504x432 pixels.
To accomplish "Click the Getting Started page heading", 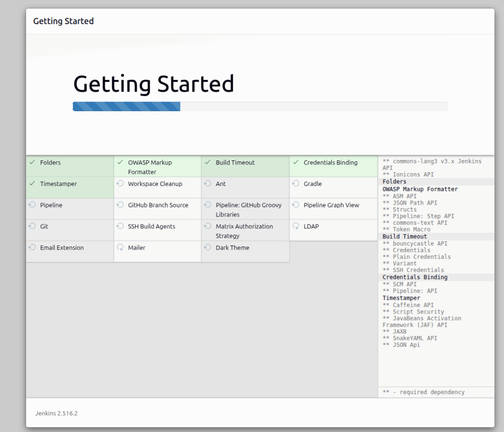I will [x=154, y=84].
